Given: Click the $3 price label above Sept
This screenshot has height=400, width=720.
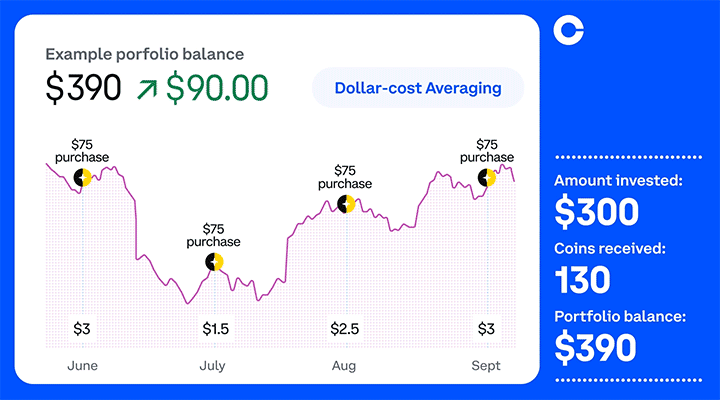Looking at the screenshot, I should click(487, 328).
